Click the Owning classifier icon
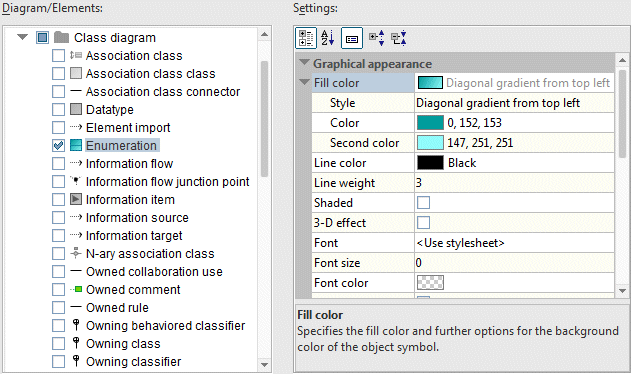This screenshot has width=631, height=374. click(76, 361)
